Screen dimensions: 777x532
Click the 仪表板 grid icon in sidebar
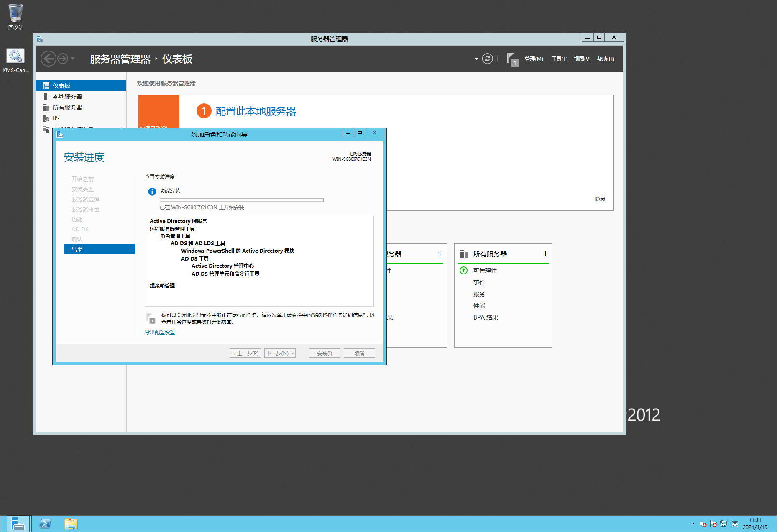[x=46, y=86]
